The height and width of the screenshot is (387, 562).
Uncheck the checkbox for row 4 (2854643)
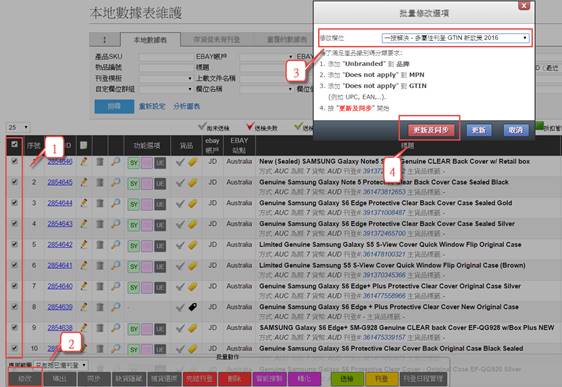point(14,224)
